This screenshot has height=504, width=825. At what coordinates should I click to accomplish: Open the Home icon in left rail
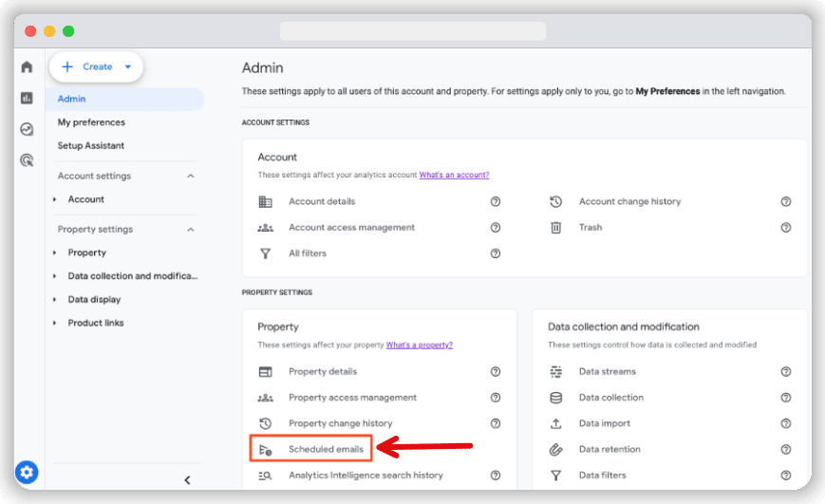27,66
